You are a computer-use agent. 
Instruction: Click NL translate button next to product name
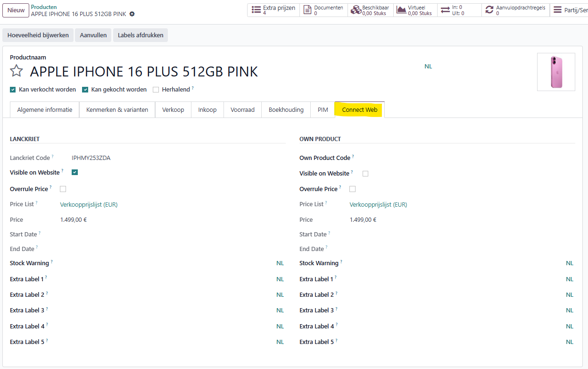pos(428,67)
